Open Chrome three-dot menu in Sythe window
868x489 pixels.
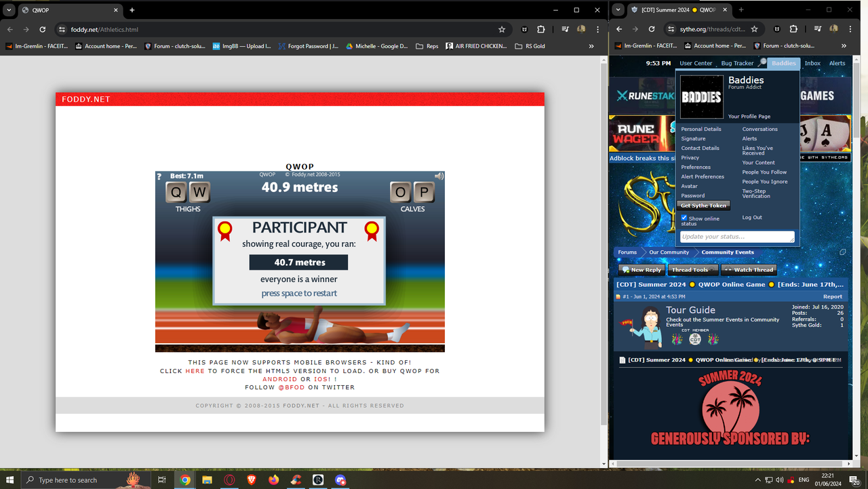(850, 30)
